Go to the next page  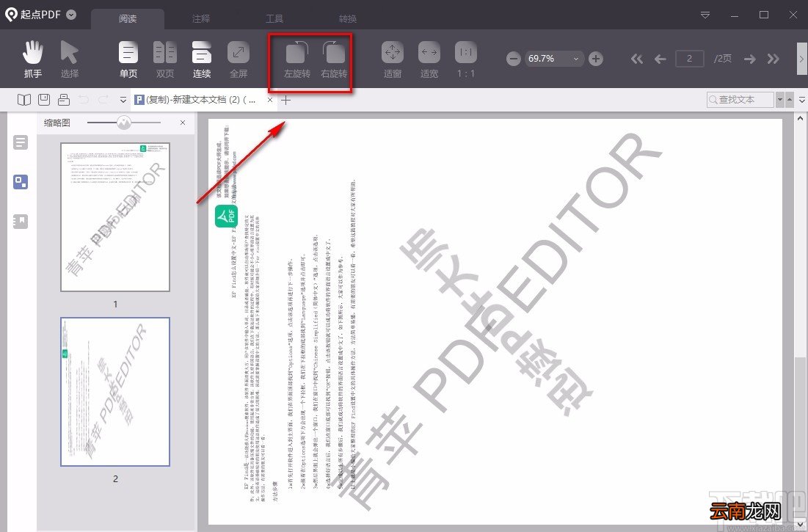tap(750, 59)
